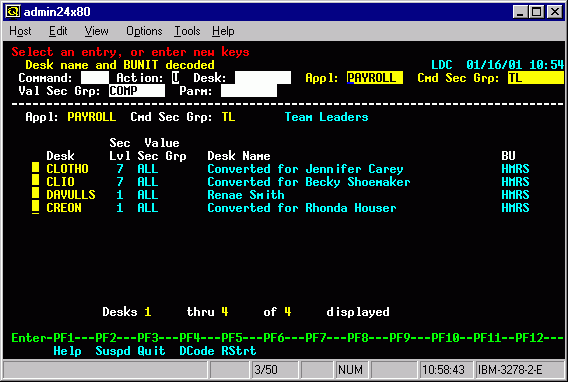Click the Val Sec Grp field containing COMP
568x382 pixels.
tap(137, 91)
